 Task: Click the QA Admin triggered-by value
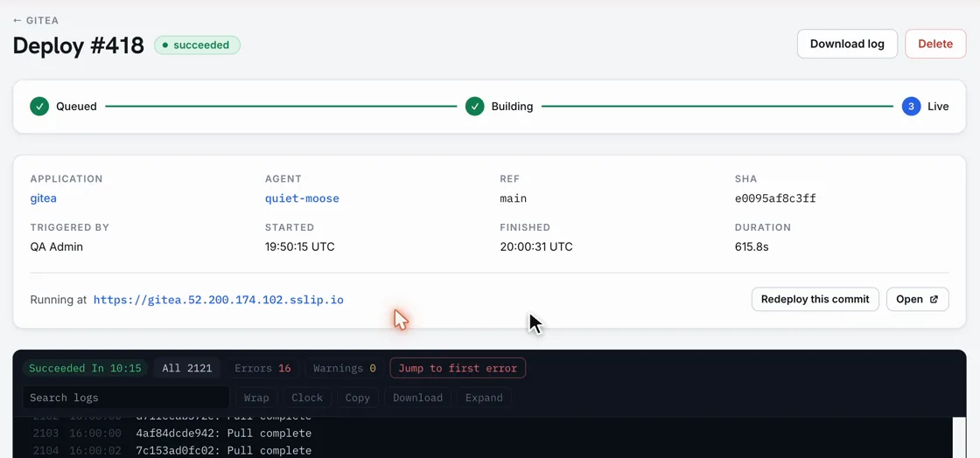pos(56,246)
